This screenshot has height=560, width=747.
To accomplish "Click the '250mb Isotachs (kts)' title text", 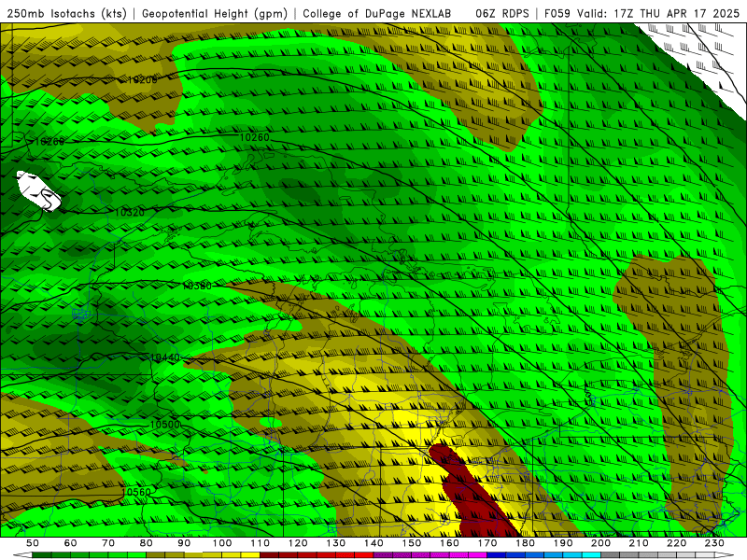I will point(66,14).
